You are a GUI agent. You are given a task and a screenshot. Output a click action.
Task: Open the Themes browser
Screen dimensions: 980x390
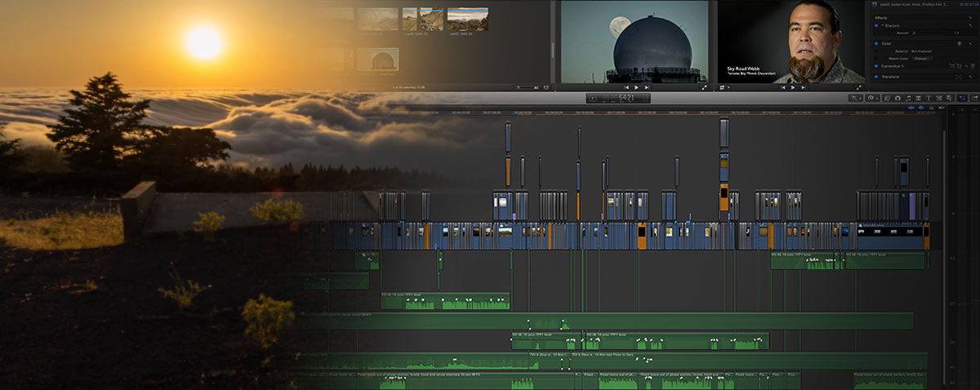coord(949,98)
